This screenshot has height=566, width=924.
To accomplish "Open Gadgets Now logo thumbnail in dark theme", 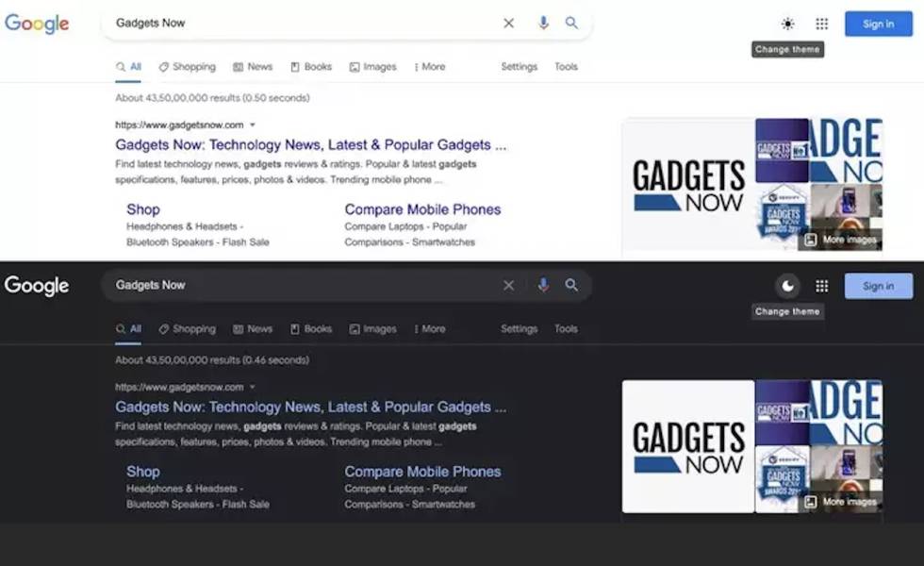I will [x=688, y=446].
